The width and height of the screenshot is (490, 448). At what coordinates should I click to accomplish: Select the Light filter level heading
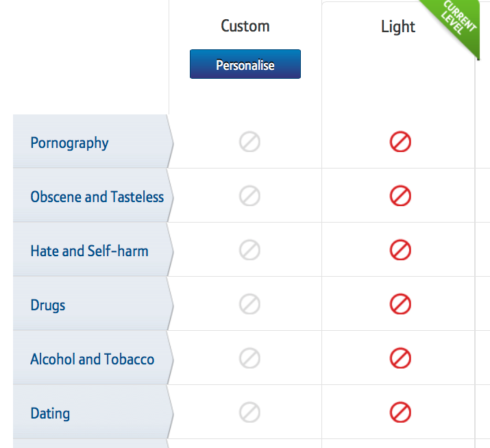(x=398, y=27)
